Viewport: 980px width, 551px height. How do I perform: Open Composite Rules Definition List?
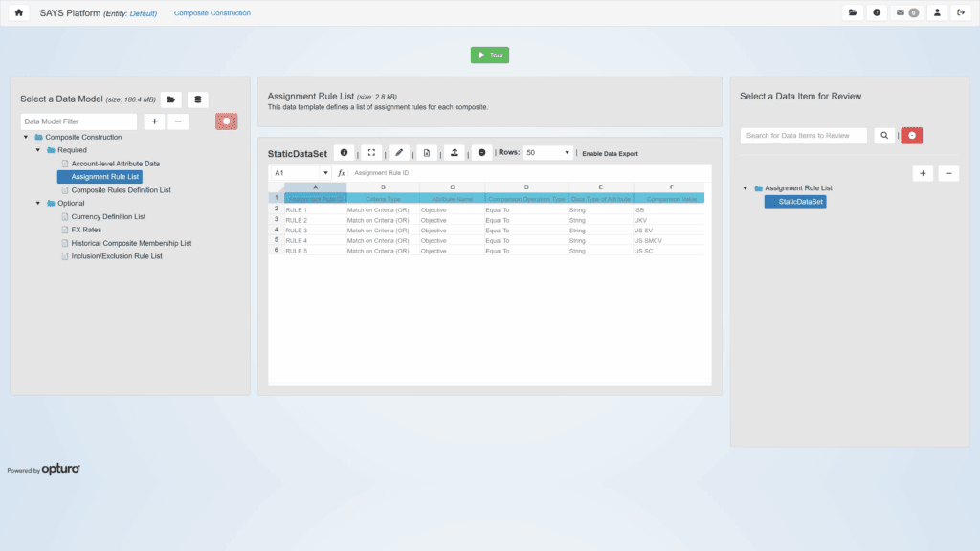(x=121, y=190)
